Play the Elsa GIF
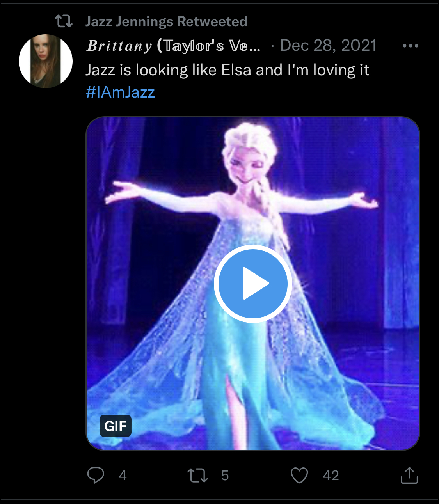 253,284
